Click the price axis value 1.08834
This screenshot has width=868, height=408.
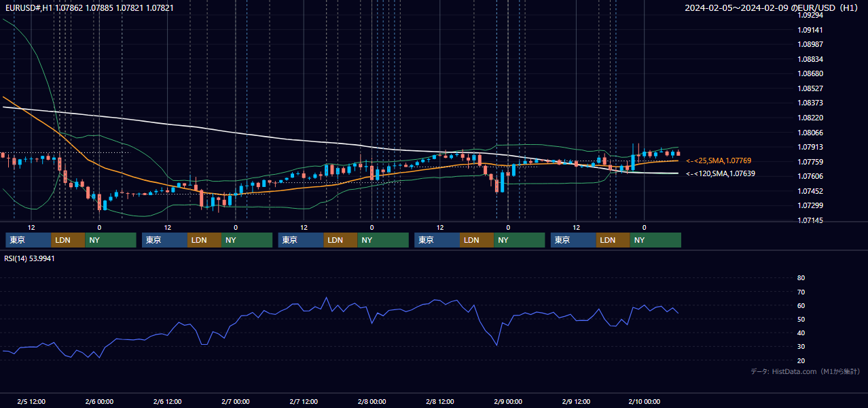click(810, 59)
